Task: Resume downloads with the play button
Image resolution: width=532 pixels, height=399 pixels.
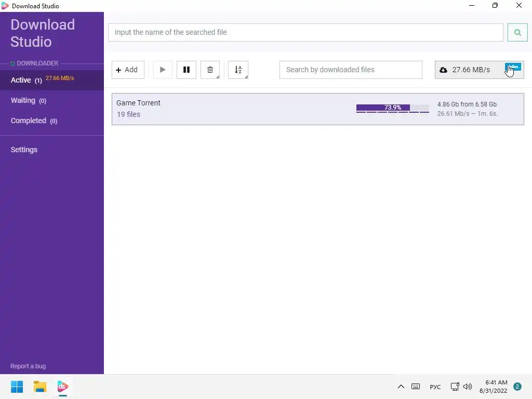Action: point(163,70)
